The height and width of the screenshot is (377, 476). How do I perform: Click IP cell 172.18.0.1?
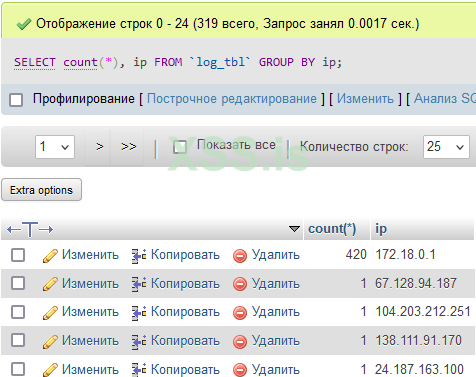[405, 255]
